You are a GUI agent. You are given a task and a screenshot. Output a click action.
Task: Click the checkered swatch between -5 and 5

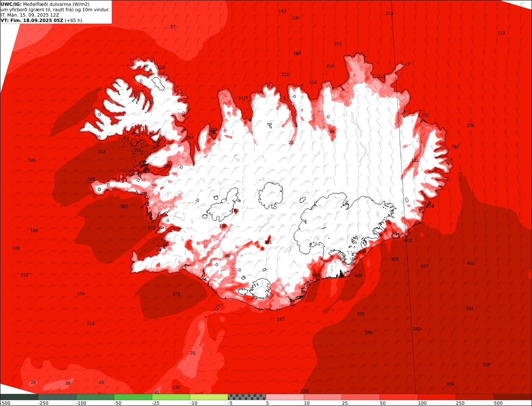[x=247, y=397]
